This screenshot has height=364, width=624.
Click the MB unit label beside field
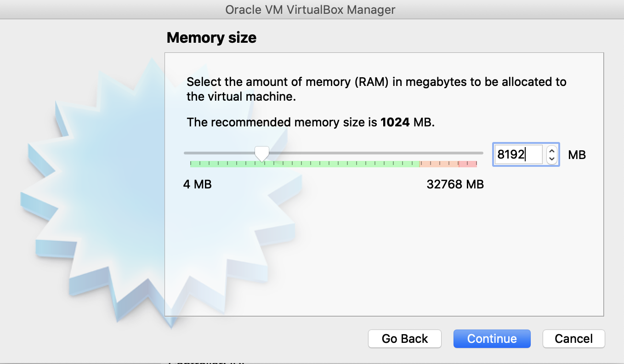click(577, 155)
